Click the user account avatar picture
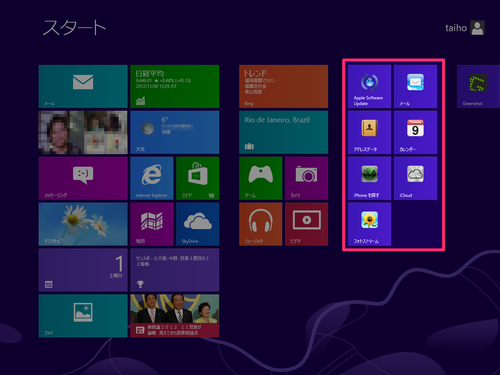The width and height of the screenshot is (500, 375). point(477,28)
